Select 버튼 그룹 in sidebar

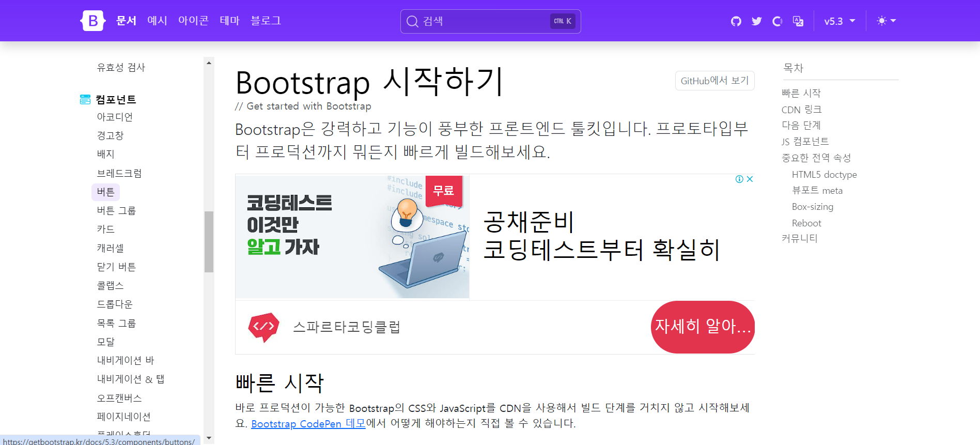point(116,210)
